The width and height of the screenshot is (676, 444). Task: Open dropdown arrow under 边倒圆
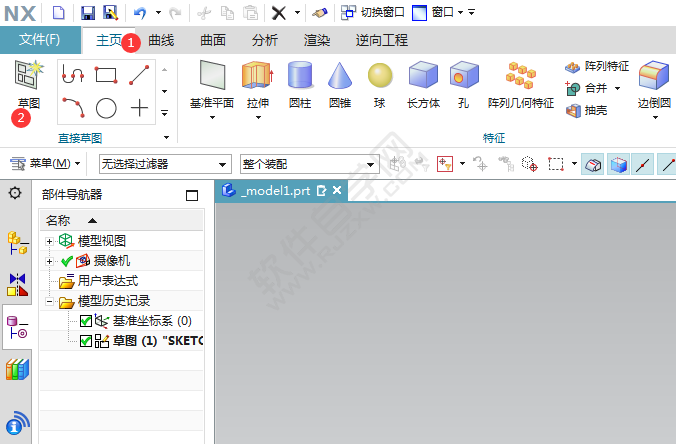[655, 117]
